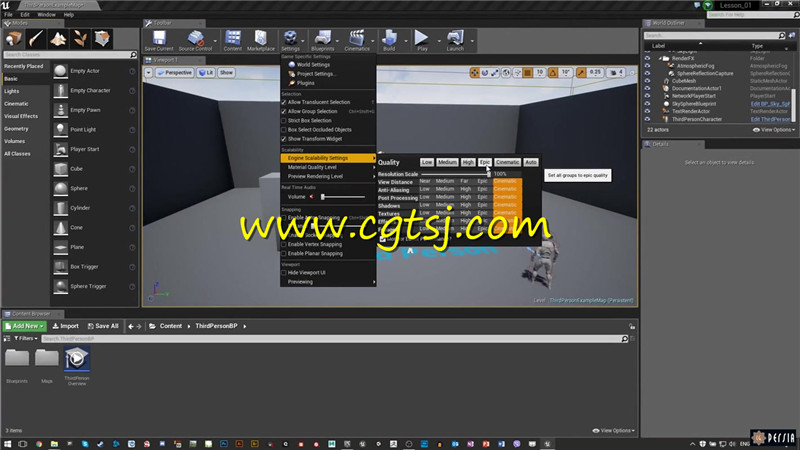
Task: Select the Player Start icon
Action: pos(60,149)
